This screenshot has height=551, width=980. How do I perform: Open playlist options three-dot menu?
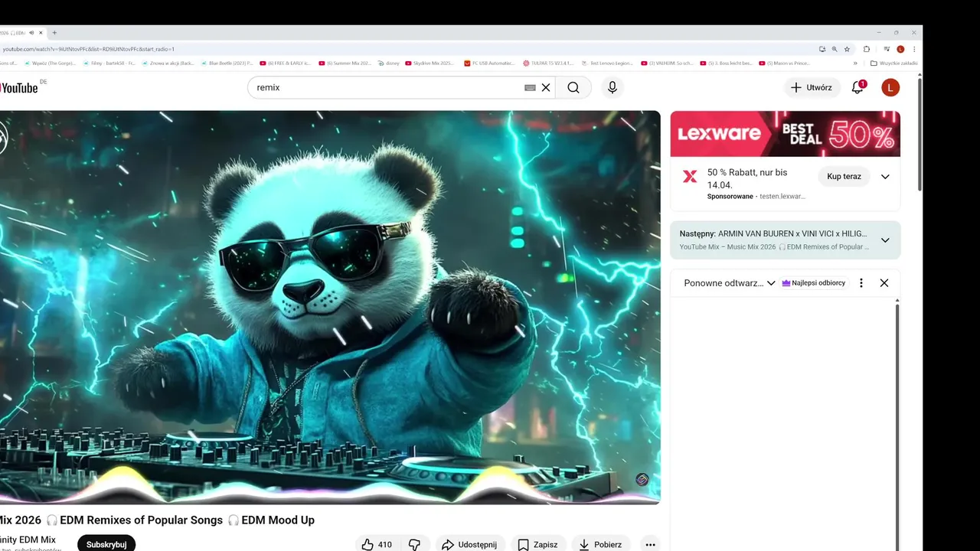[861, 283]
